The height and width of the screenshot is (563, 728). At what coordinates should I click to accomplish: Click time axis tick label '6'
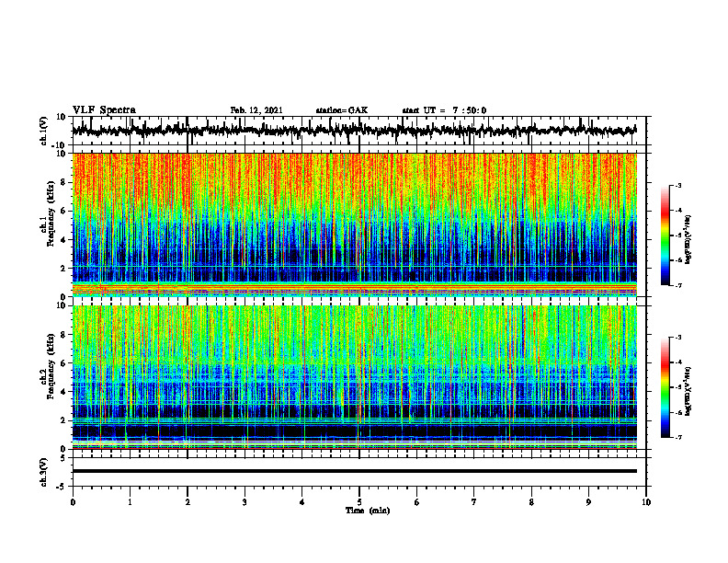pos(417,502)
